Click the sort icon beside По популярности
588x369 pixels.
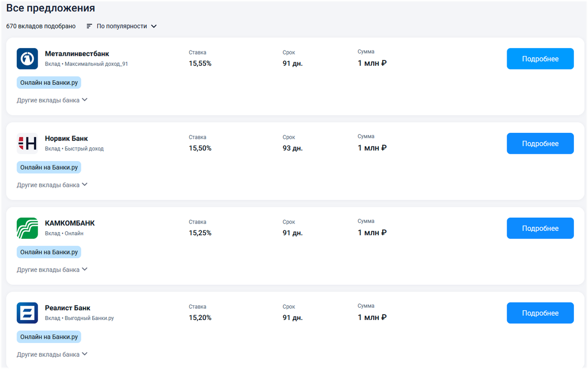(x=89, y=26)
